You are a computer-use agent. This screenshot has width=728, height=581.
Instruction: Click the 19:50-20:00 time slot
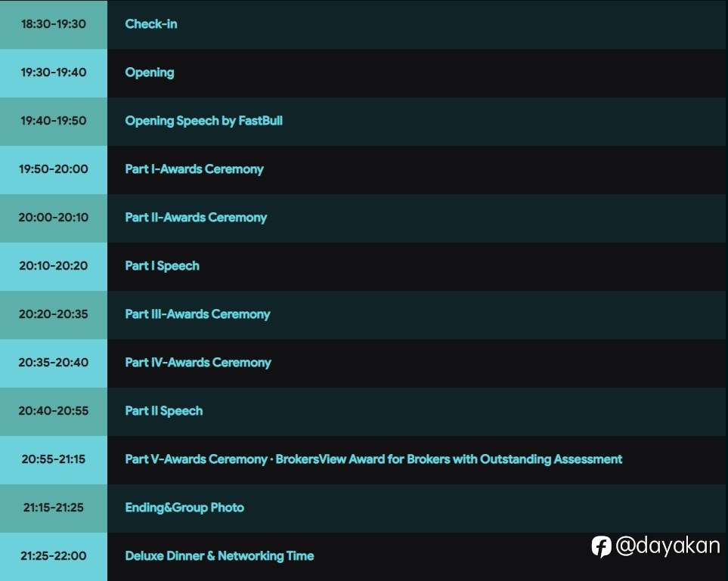(x=54, y=169)
